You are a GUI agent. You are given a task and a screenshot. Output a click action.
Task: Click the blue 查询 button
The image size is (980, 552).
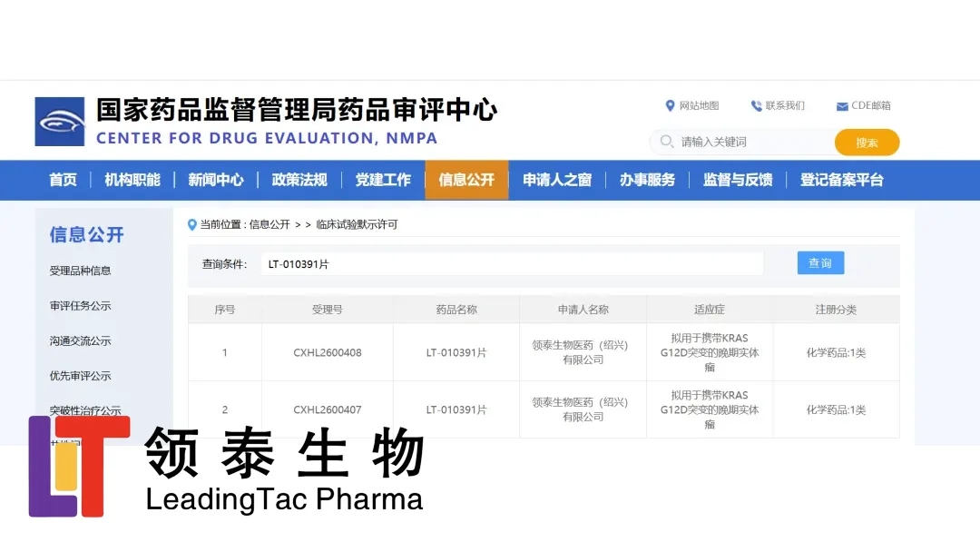(x=820, y=263)
